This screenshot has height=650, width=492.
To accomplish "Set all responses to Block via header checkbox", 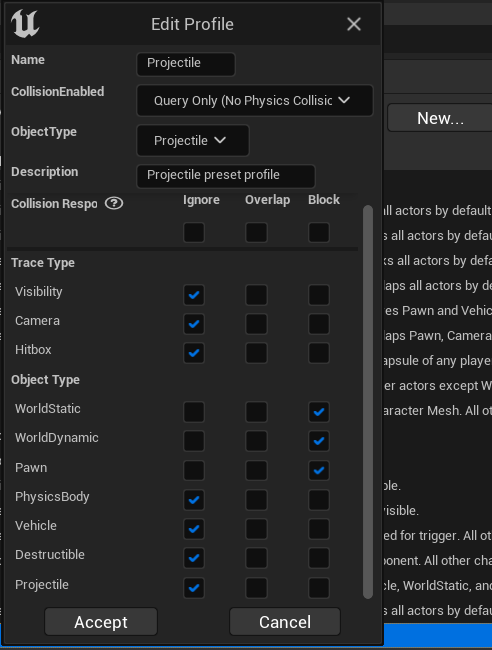I will (x=319, y=232).
